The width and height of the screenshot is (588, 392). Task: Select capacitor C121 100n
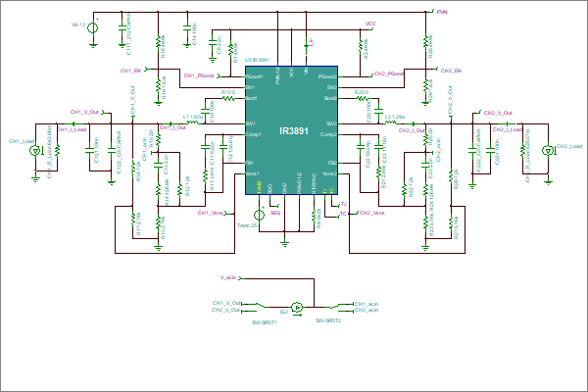click(89, 150)
